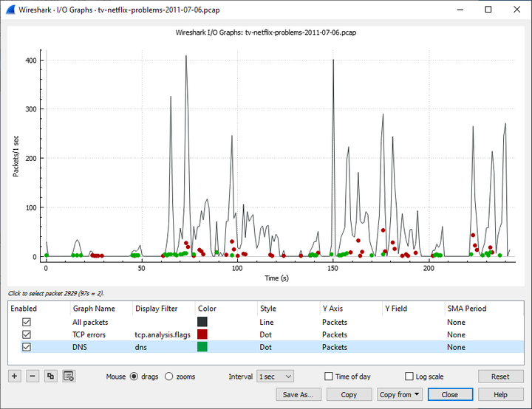Enable the Time of day checkbox
Viewport: 532px width, 409px height.
(x=328, y=377)
